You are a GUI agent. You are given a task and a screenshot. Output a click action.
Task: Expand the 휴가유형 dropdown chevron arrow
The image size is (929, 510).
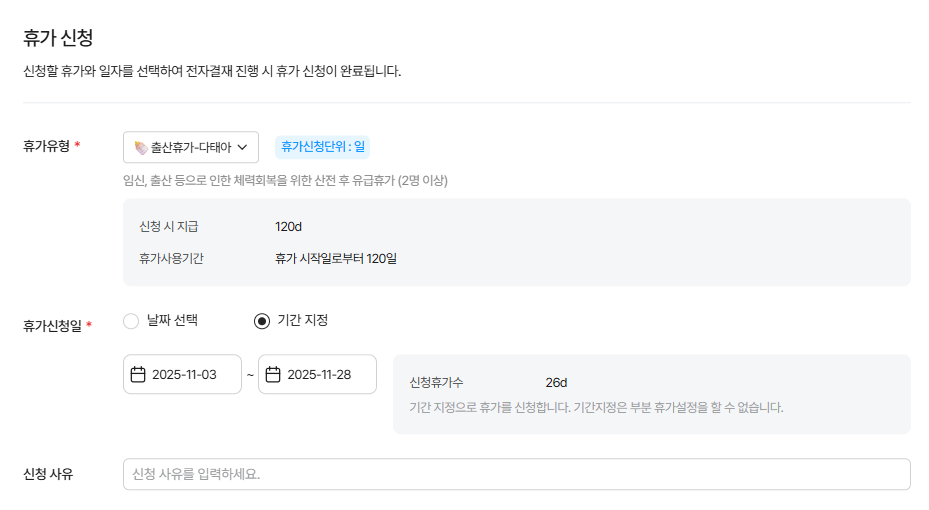pyautogui.click(x=243, y=147)
